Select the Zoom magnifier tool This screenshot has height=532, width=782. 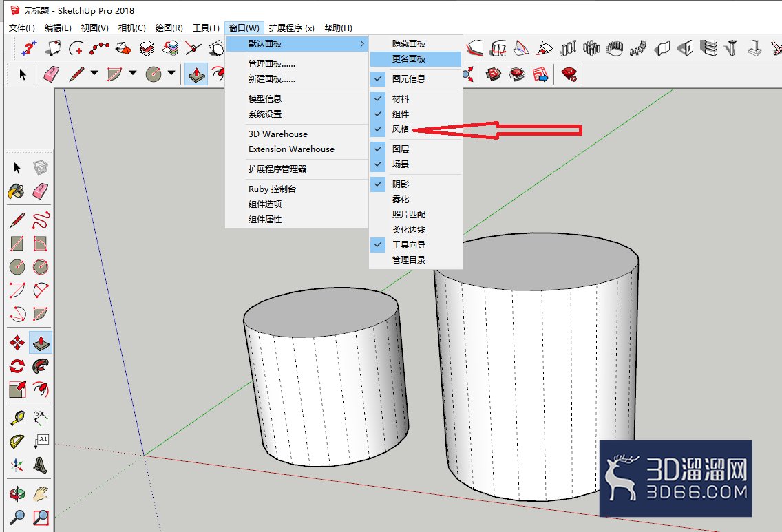[x=17, y=518]
